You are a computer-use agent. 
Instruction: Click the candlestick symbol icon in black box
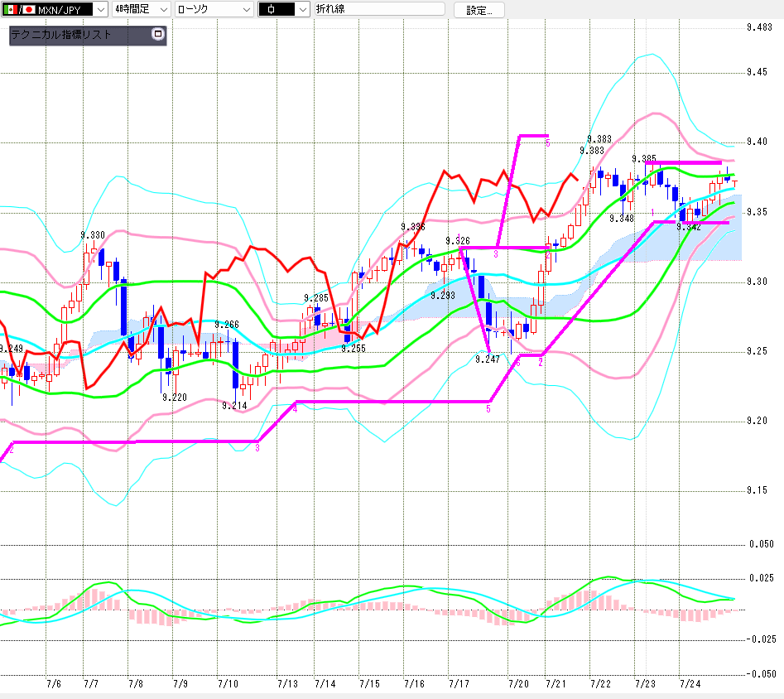(271, 9)
